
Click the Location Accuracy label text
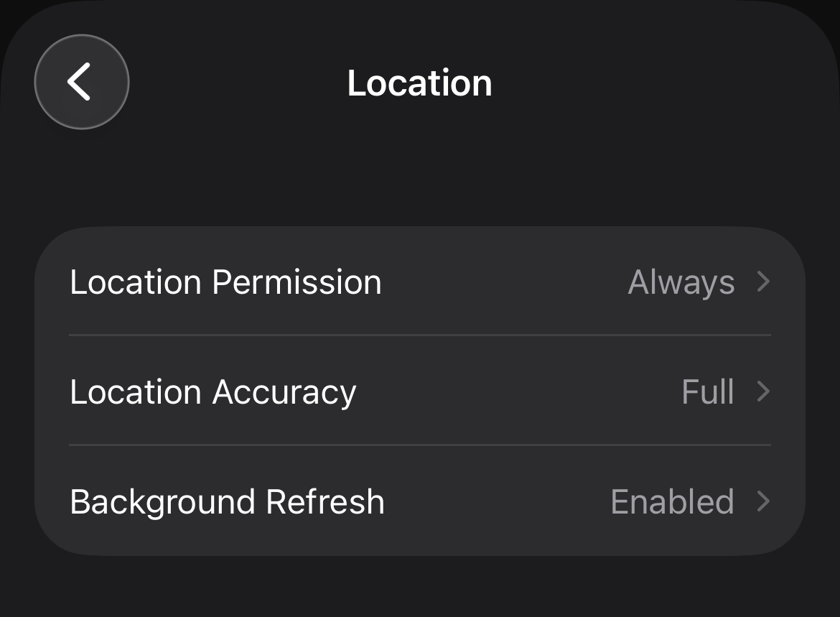[x=213, y=393]
